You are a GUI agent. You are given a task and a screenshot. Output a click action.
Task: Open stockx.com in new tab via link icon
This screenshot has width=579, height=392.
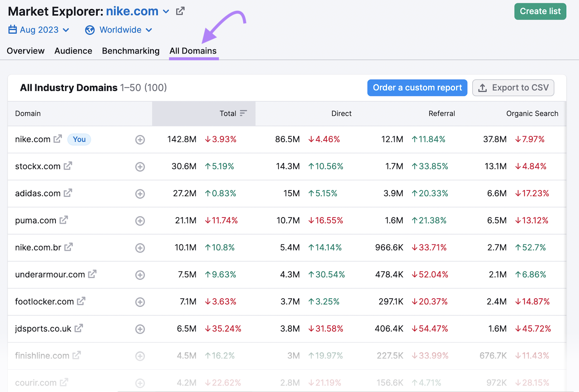(x=68, y=166)
